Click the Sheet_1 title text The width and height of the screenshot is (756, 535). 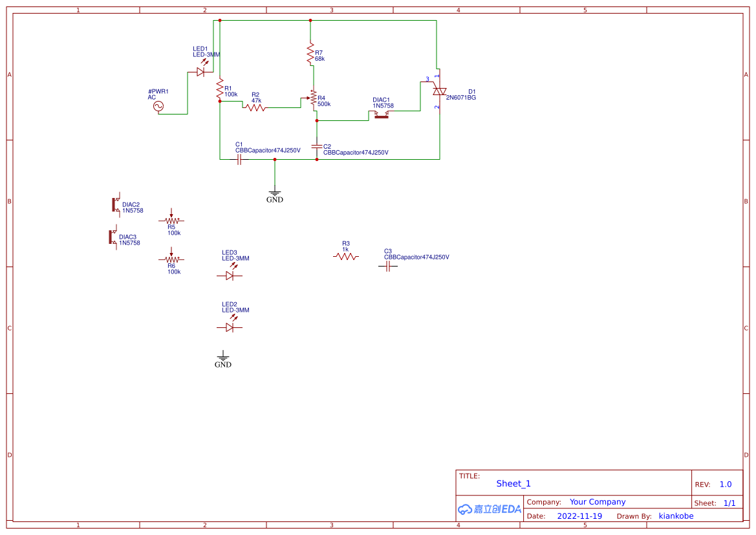pyautogui.click(x=513, y=484)
